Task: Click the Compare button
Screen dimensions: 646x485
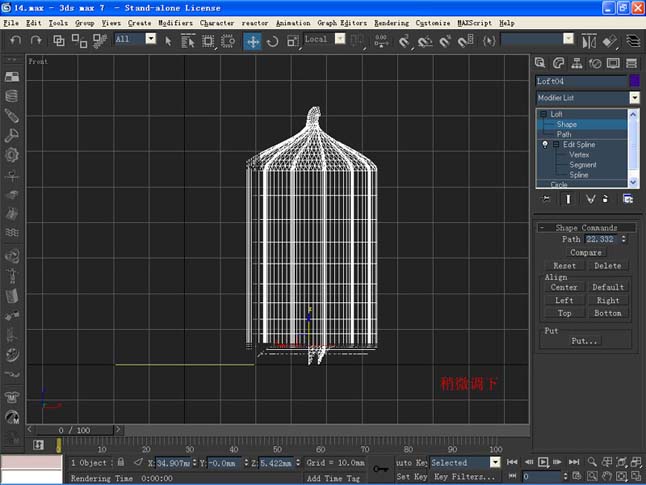Action: pyautogui.click(x=586, y=253)
